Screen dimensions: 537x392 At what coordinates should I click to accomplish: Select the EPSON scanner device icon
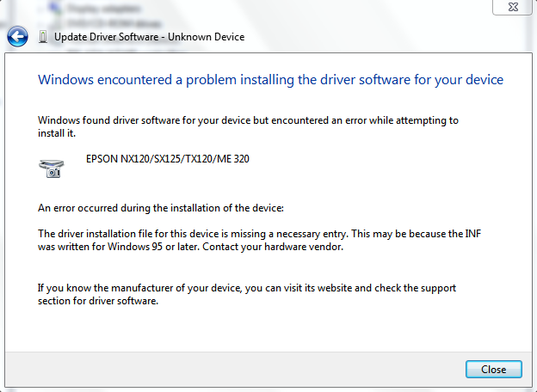click(x=52, y=168)
